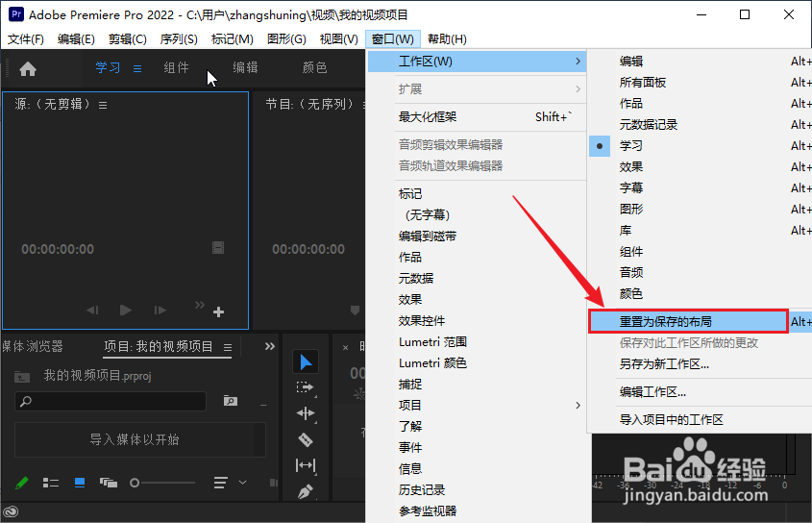812x523 pixels.
Task: Switch Project panel to icon view
Action: tap(80, 483)
